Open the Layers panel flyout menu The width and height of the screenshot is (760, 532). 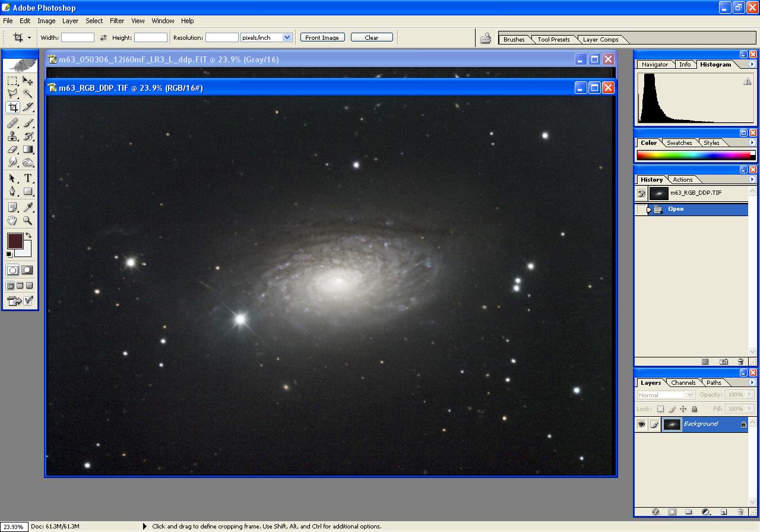(x=752, y=383)
